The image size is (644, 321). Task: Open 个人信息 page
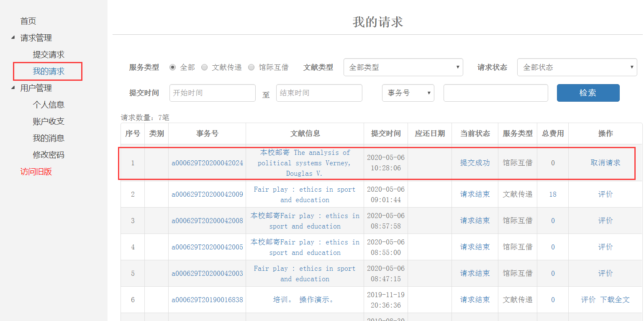pos(49,105)
